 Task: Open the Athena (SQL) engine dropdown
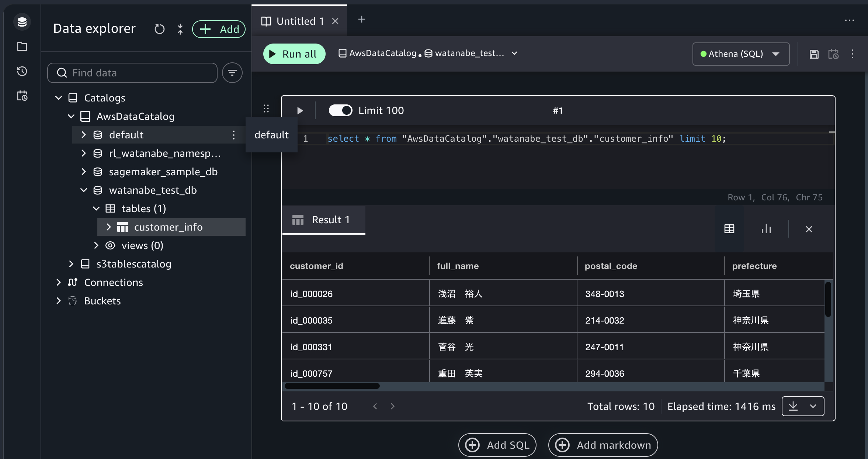coord(740,54)
